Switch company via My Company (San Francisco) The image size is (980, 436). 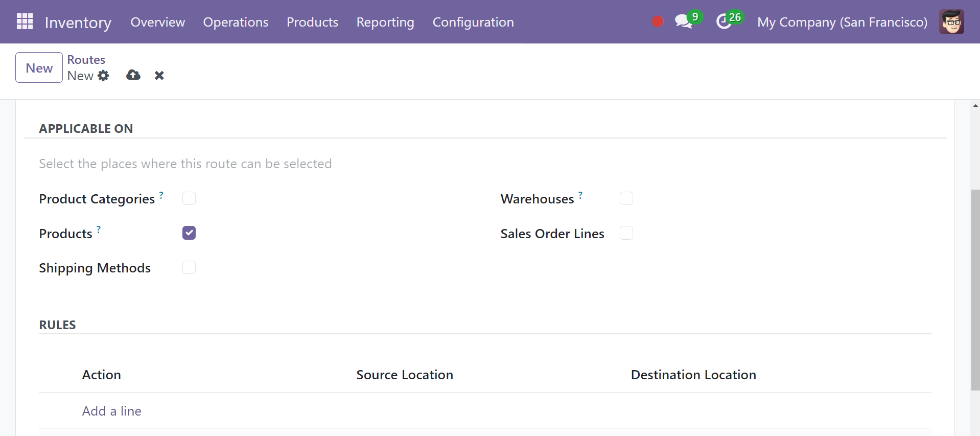(842, 22)
